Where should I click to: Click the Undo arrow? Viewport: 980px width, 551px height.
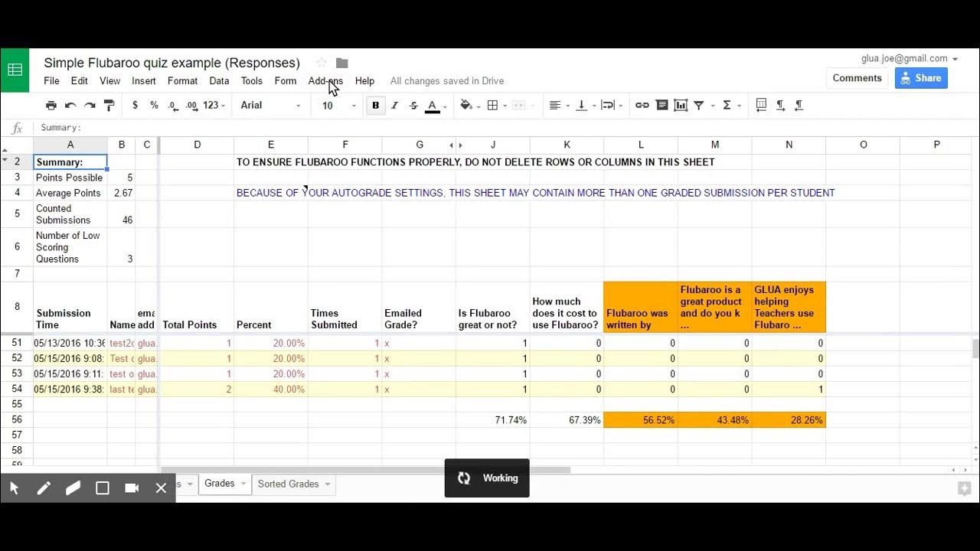(70, 106)
